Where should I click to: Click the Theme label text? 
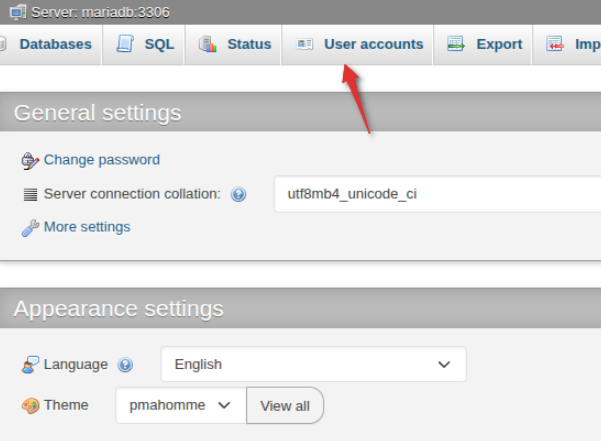[66, 405]
